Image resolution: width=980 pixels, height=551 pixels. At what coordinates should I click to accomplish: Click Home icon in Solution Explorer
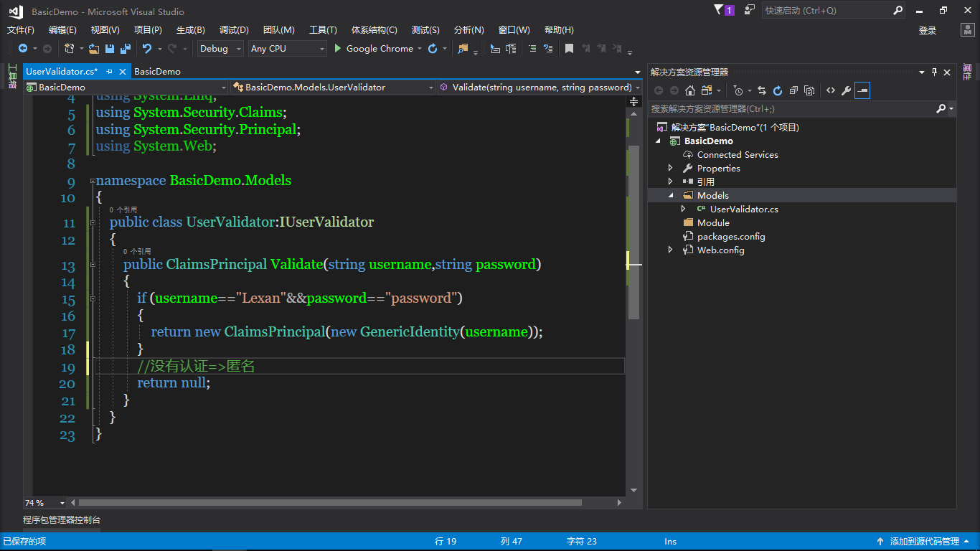point(690,90)
